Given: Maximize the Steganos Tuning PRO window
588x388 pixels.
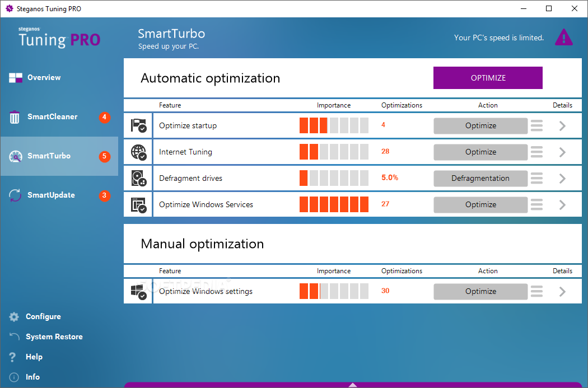Looking at the screenshot, I should point(549,8).
